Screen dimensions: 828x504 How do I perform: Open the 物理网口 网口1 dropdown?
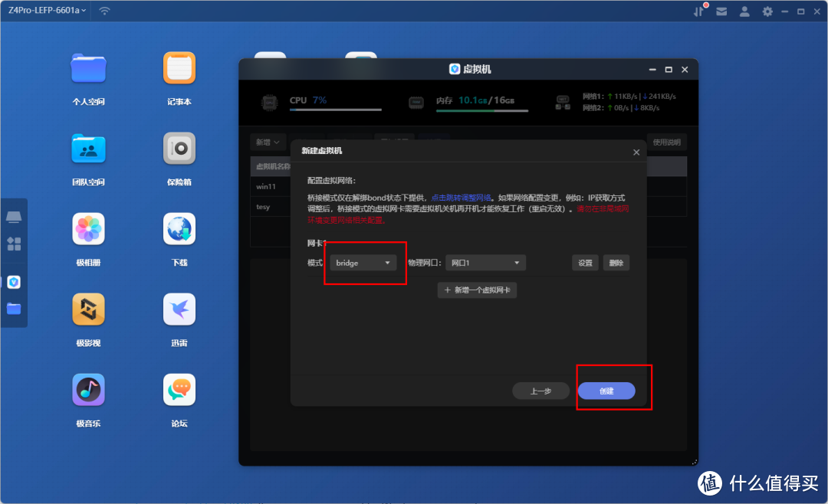click(x=485, y=263)
